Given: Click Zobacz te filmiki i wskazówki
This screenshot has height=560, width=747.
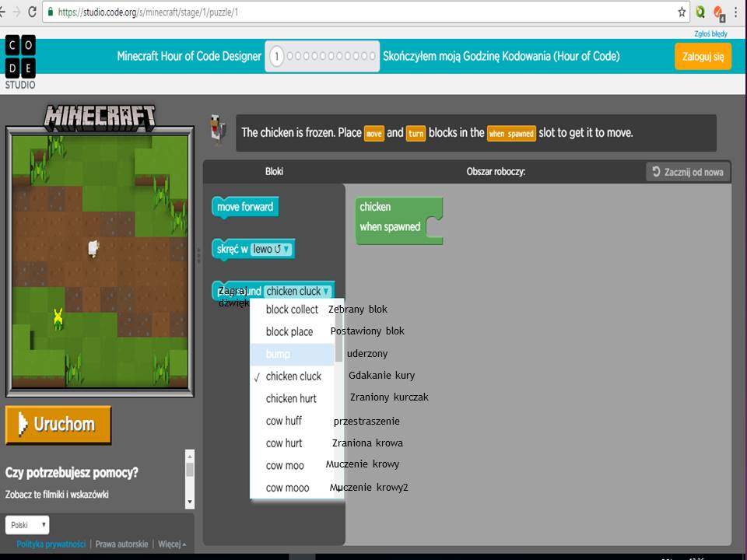Looking at the screenshot, I should point(57,495).
